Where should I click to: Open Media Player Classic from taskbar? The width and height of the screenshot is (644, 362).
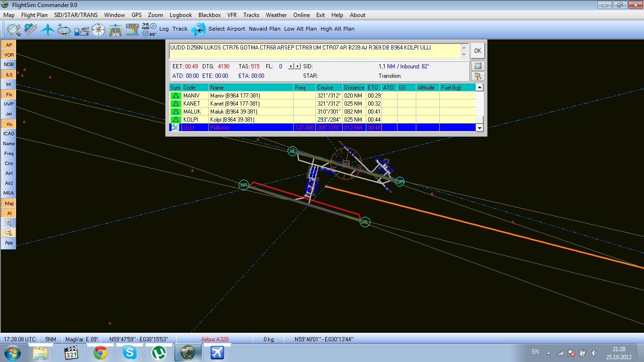71,353
